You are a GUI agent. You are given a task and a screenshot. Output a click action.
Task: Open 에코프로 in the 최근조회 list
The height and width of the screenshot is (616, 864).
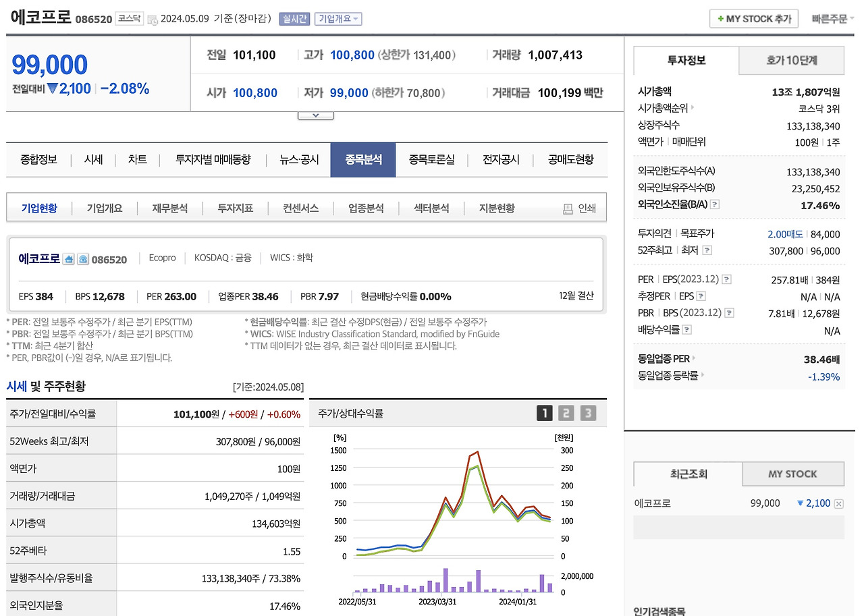(x=653, y=503)
